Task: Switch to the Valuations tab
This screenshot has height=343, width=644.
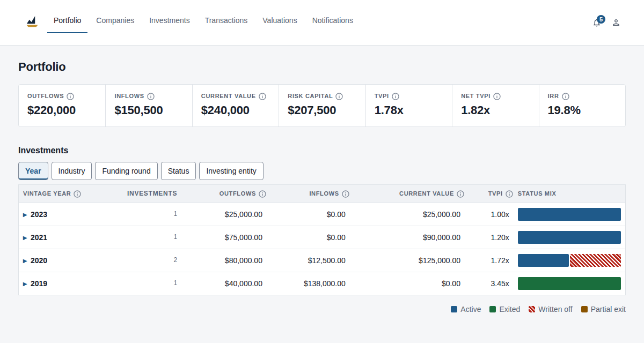Action: pos(280,20)
